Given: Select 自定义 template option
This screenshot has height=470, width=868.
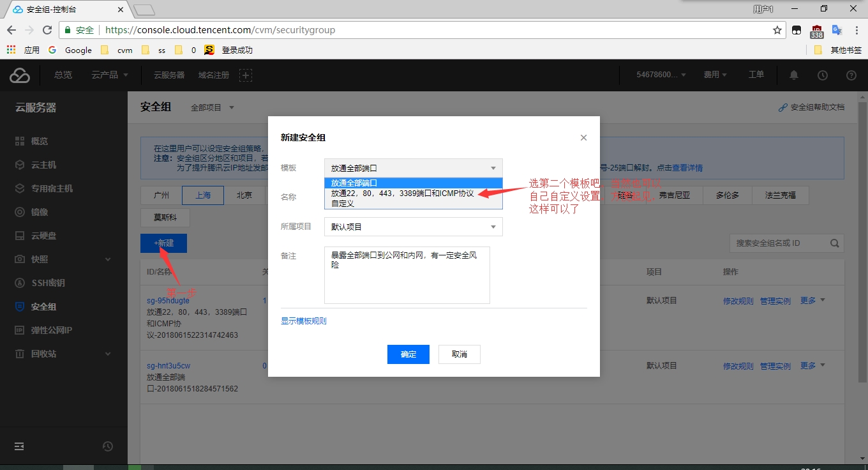Looking at the screenshot, I should tap(414, 203).
